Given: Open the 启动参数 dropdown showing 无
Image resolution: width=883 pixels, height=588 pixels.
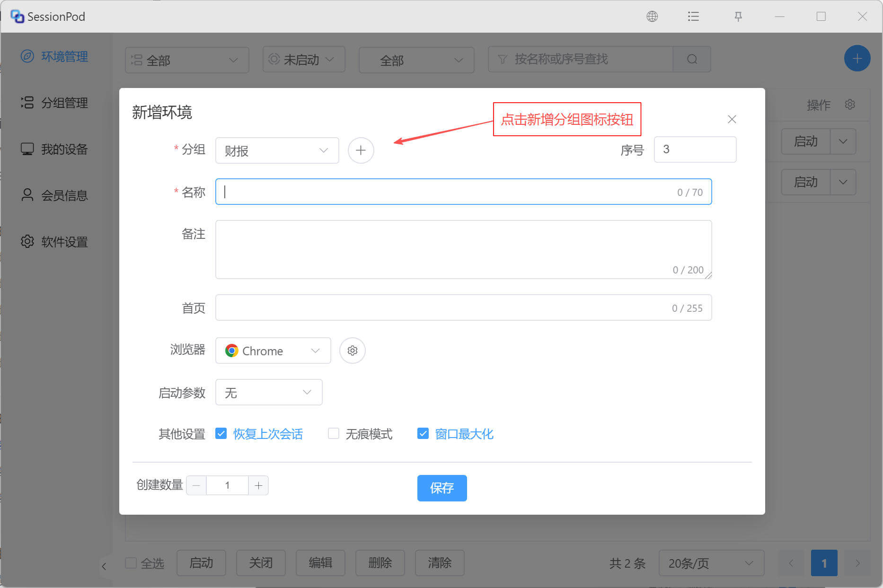Looking at the screenshot, I should 269,392.
